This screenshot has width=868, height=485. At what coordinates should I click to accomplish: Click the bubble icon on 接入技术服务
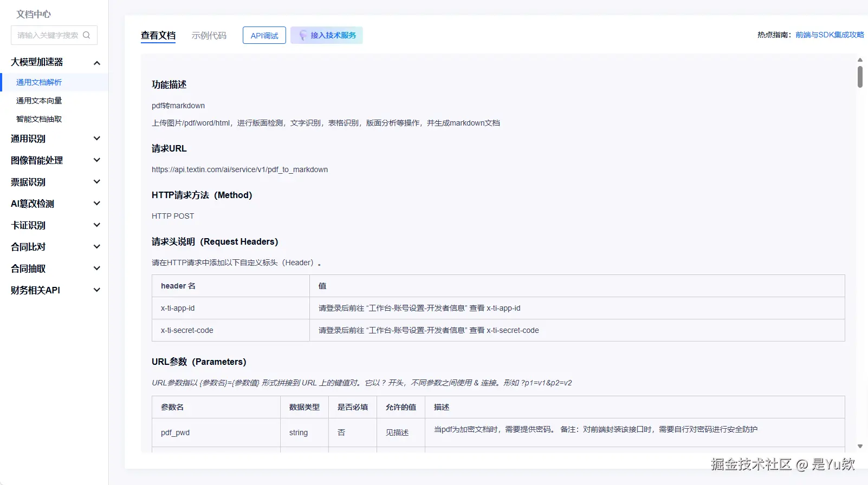[303, 35]
